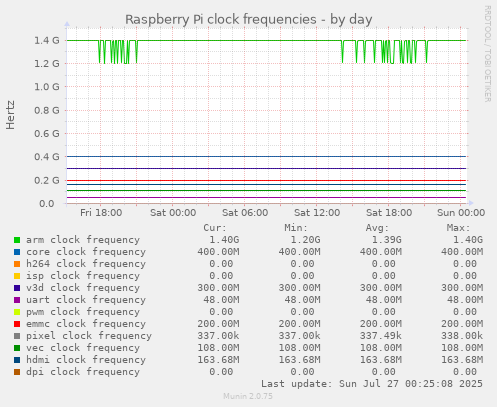The image size is (497, 407).
Task: Click the 'Avg:' column header
Action: (377, 228)
